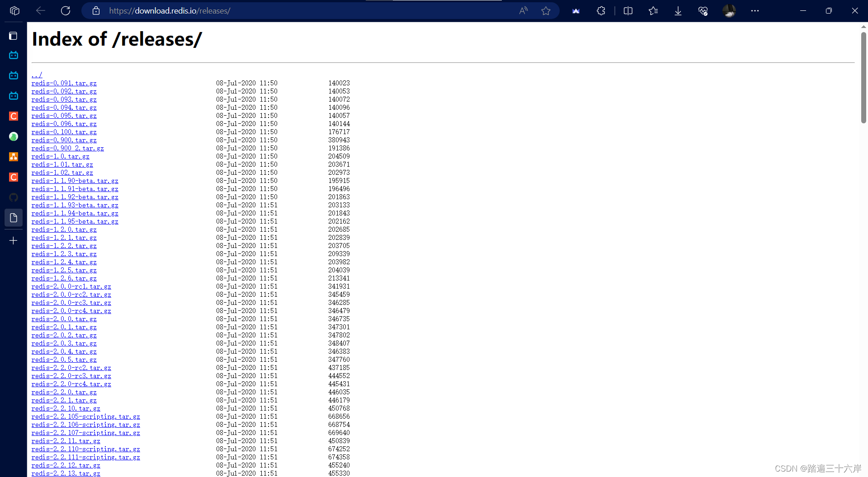Download redis-0.096.tar.gz

point(64,124)
